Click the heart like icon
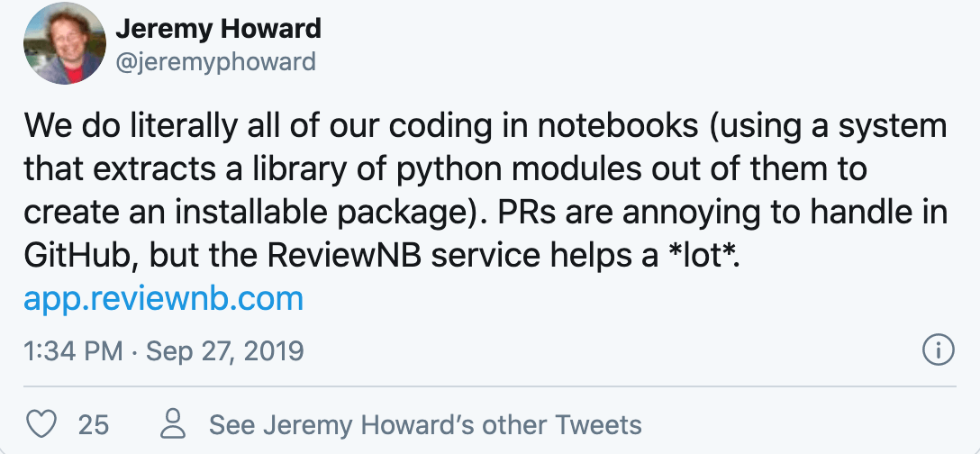Screen dimensions: 980x454 pos(43,423)
